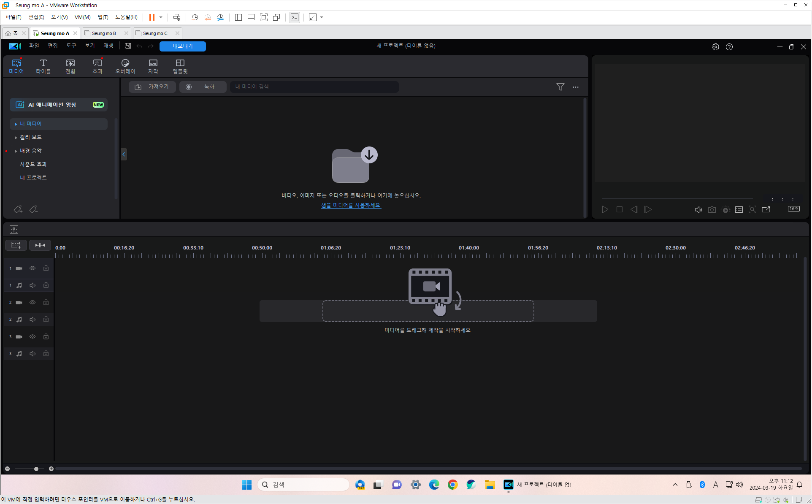Click the 내 미디어 검색 search field
The width and height of the screenshot is (812, 504).
314,87
